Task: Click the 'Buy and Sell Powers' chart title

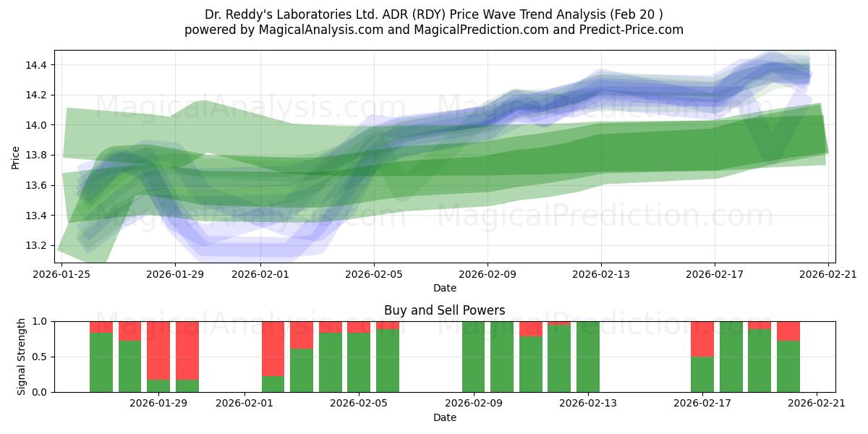Action: (445, 310)
